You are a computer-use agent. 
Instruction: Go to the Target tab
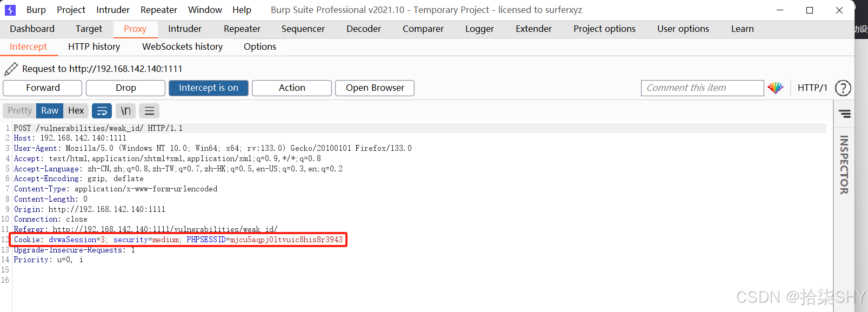(89, 29)
